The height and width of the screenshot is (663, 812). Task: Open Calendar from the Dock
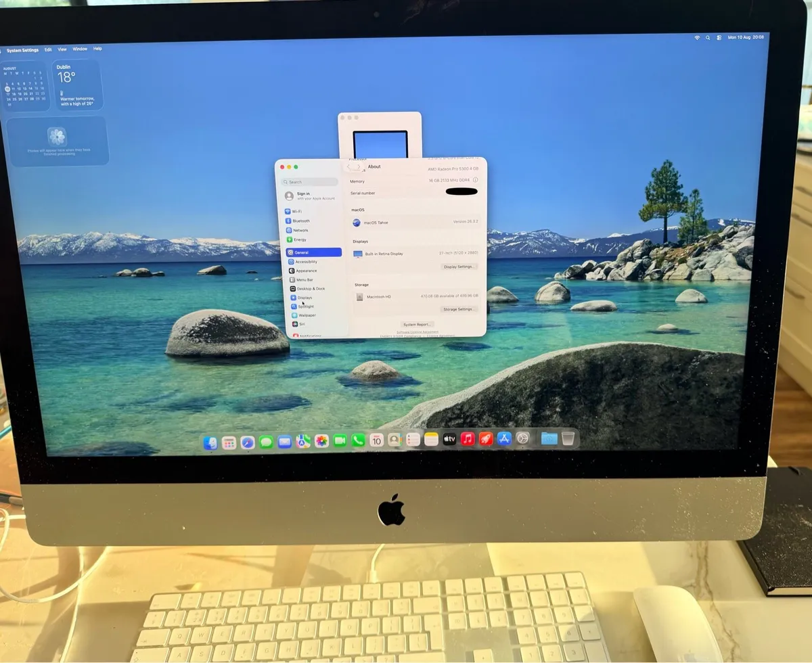(x=376, y=440)
